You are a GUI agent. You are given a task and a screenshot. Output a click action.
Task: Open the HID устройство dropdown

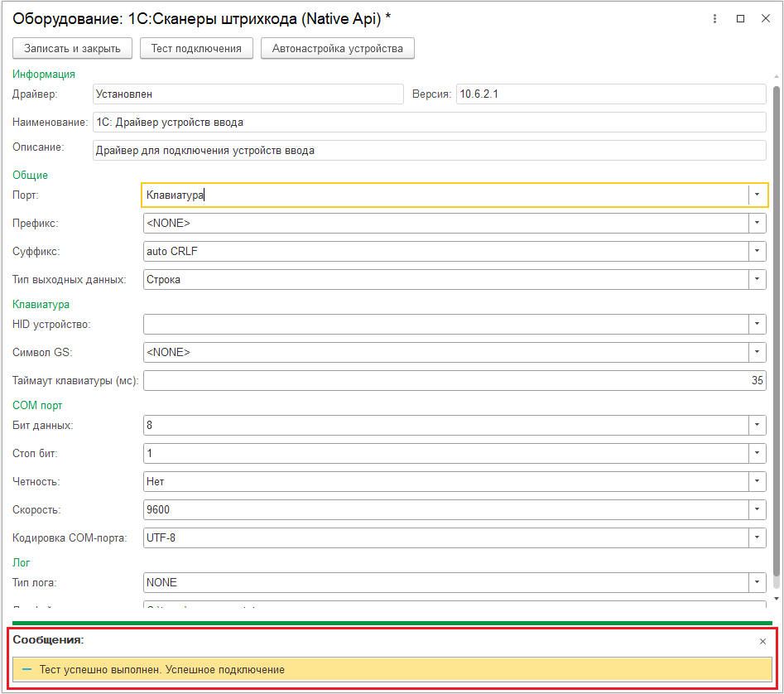tap(757, 324)
